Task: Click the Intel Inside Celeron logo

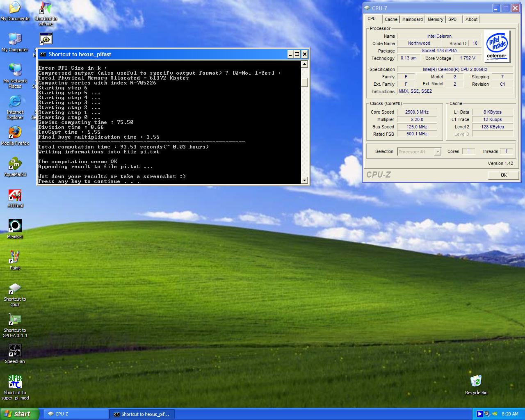Action: point(497,46)
